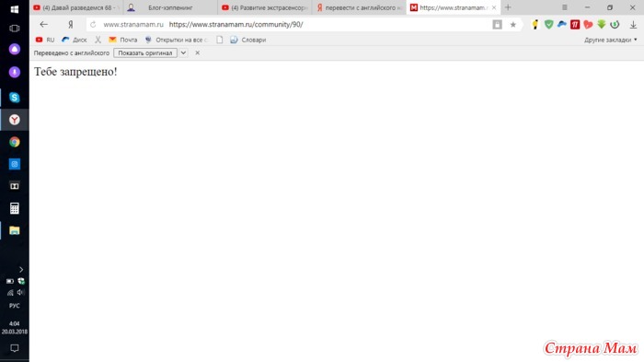Open the Словари bookmark

(x=248, y=40)
